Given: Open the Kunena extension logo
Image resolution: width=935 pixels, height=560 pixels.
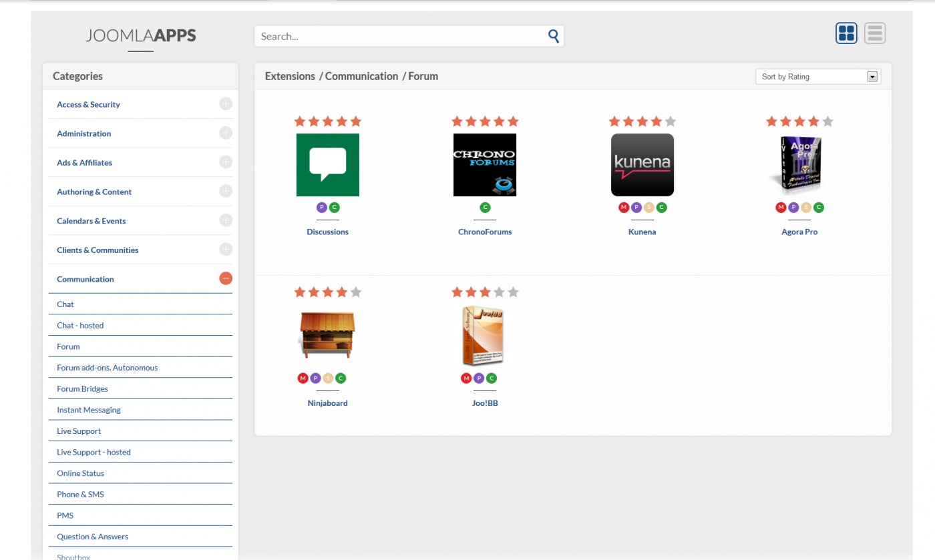Looking at the screenshot, I should (x=642, y=165).
